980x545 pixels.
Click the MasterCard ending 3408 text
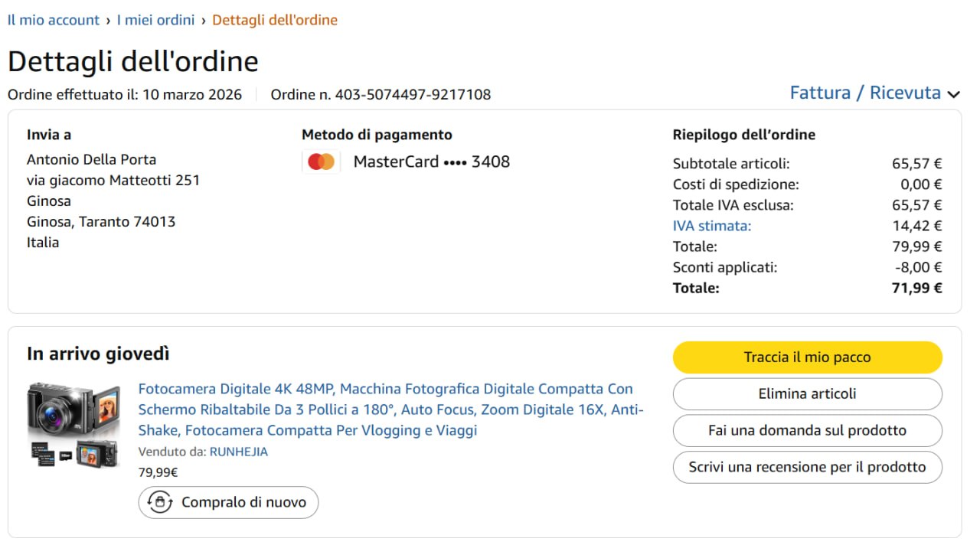[x=431, y=162]
